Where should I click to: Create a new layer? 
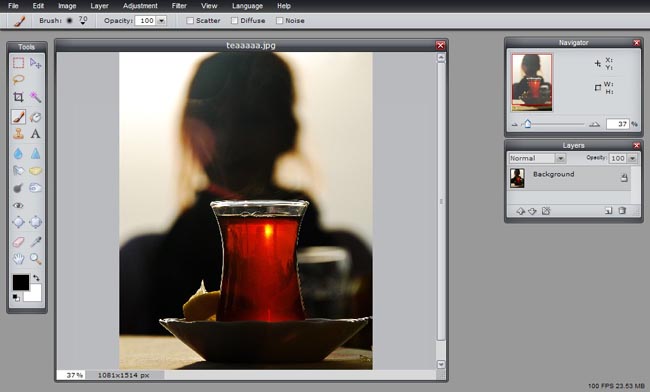(609, 211)
